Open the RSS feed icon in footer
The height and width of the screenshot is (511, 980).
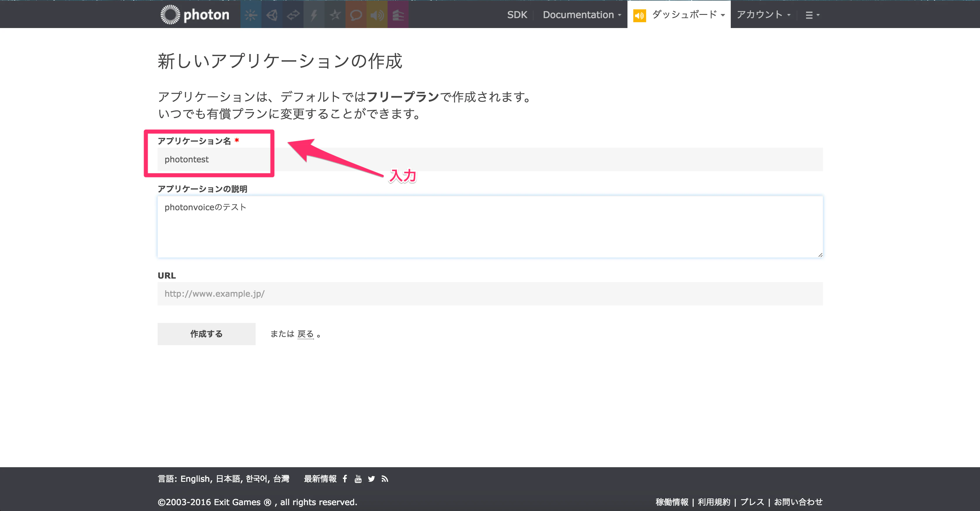tap(385, 479)
